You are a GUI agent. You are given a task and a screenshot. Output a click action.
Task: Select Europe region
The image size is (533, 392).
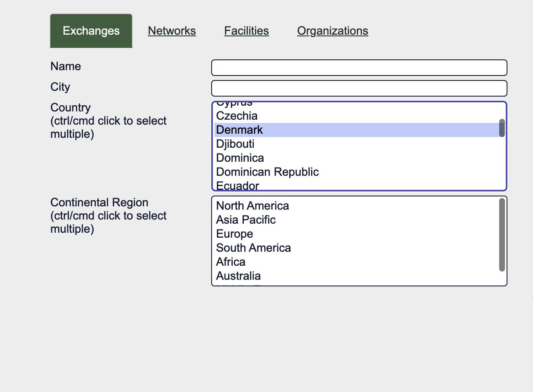[x=357, y=234]
